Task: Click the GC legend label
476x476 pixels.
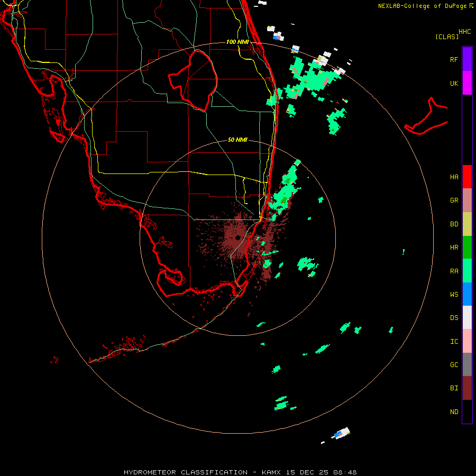Action: point(454,364)
